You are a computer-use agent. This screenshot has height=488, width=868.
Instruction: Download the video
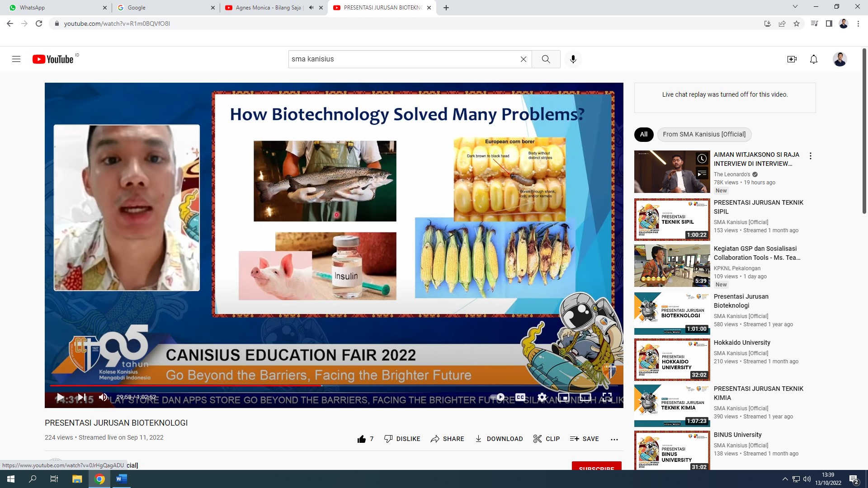pos(499,439)
